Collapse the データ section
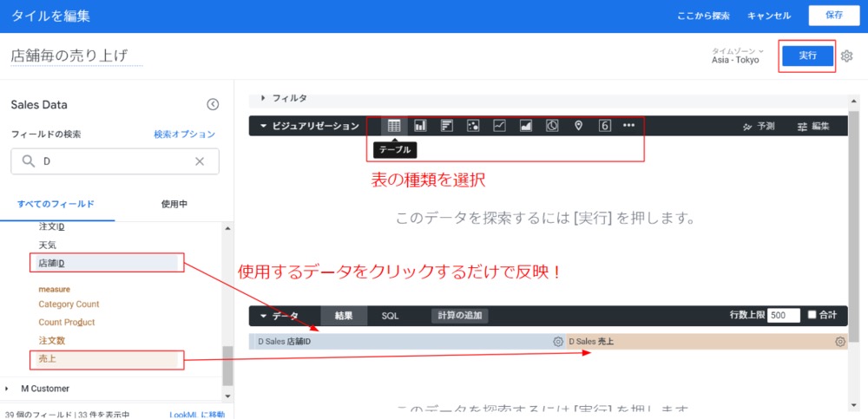The image size is (868, 419). [263, 316]
